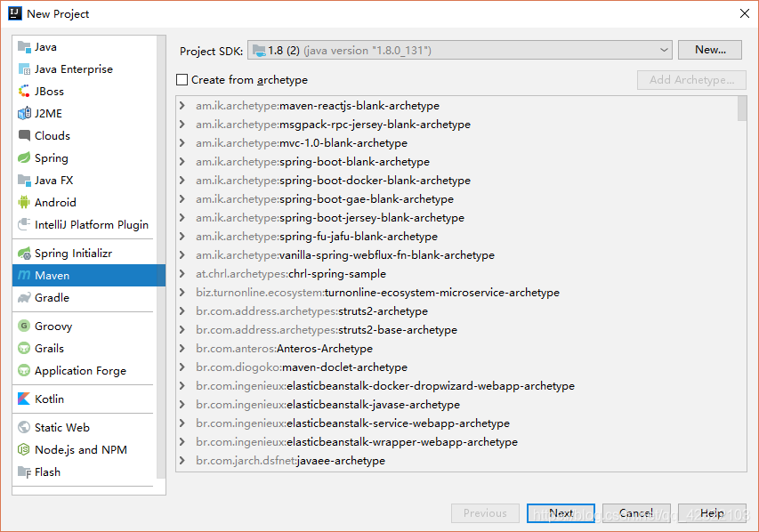Click the IntelliJ Platform Plugin icon

24,224
